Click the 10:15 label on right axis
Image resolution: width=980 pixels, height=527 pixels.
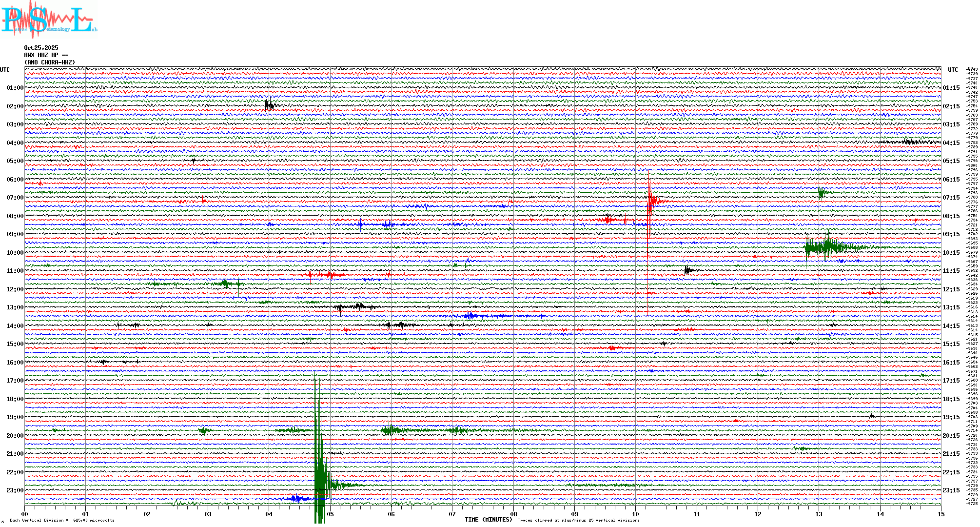click(x=951, y=253)
